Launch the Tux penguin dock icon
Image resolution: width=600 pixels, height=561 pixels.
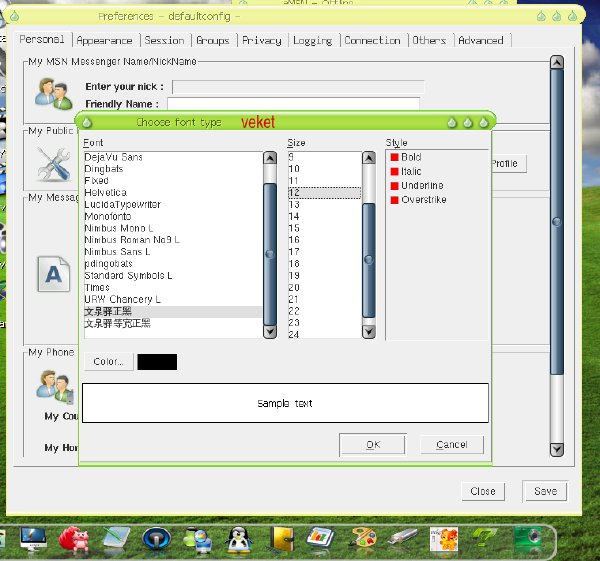coord(239,539)
